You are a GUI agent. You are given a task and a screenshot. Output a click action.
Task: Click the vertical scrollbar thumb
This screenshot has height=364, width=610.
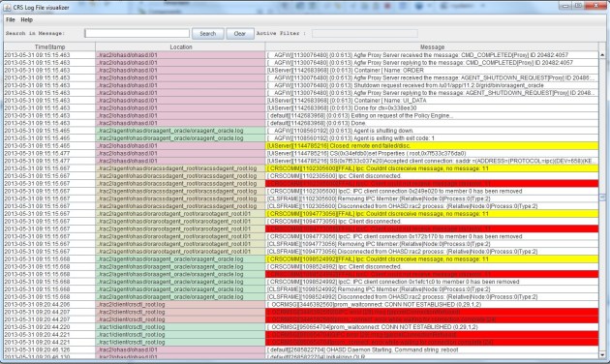tap(602, 197)
